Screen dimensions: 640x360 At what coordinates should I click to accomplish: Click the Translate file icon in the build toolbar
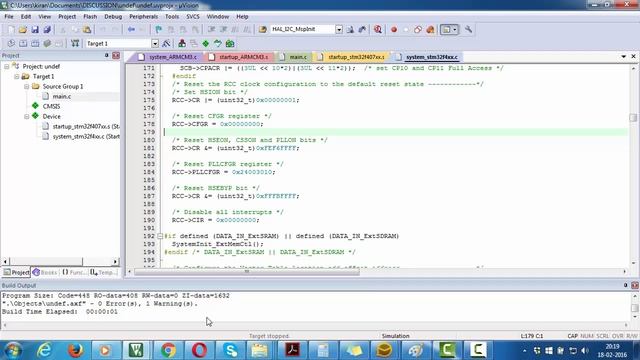pos(11,43)
